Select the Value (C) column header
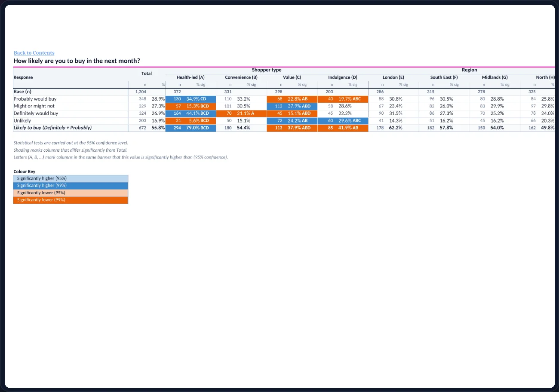Image resolution: width=559 pixels, height=392 pixels. coord(292,77)
